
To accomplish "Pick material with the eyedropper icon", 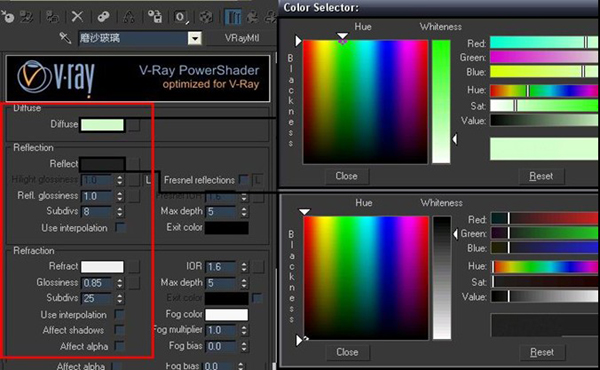I will (65, 38).
